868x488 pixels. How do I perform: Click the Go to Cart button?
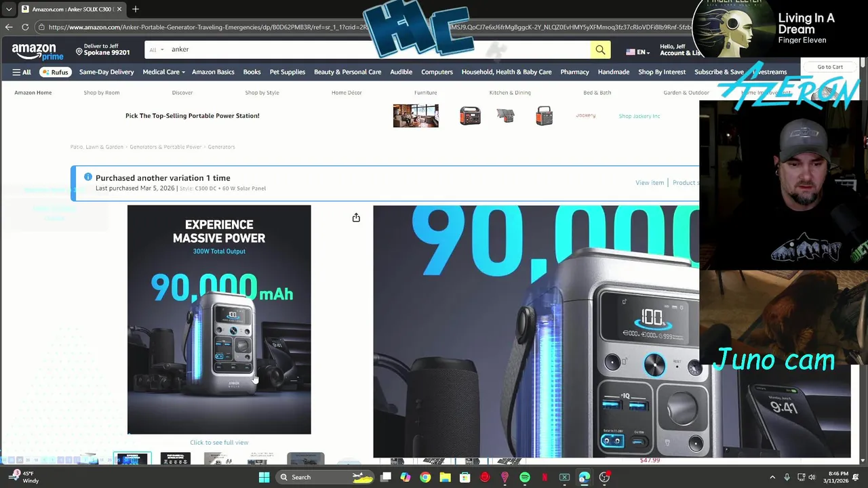(x=830, y=67)
